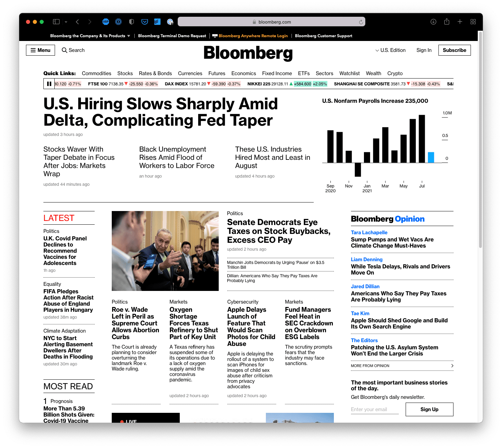Open the U.S. Hiring Slows Sharply headline
This screenshot has width=502, height=448.
click(x=161, y=112)
